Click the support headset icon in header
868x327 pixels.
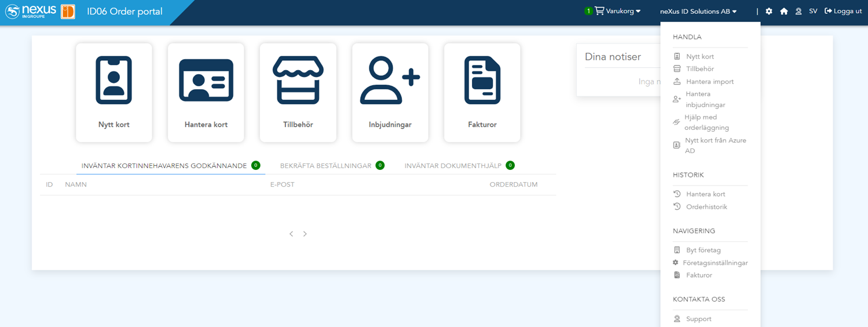pos(799,11)
